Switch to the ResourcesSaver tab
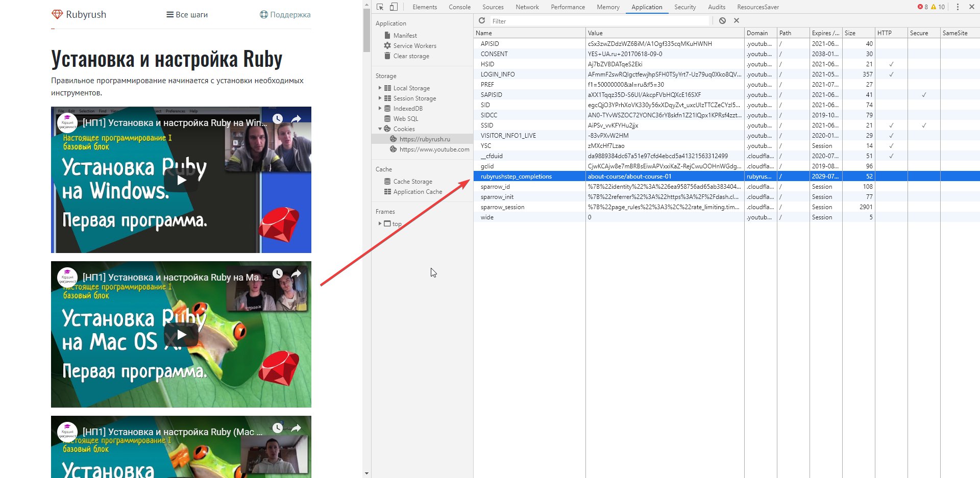Viewport: 980px width, 478px height. (758, 7)
